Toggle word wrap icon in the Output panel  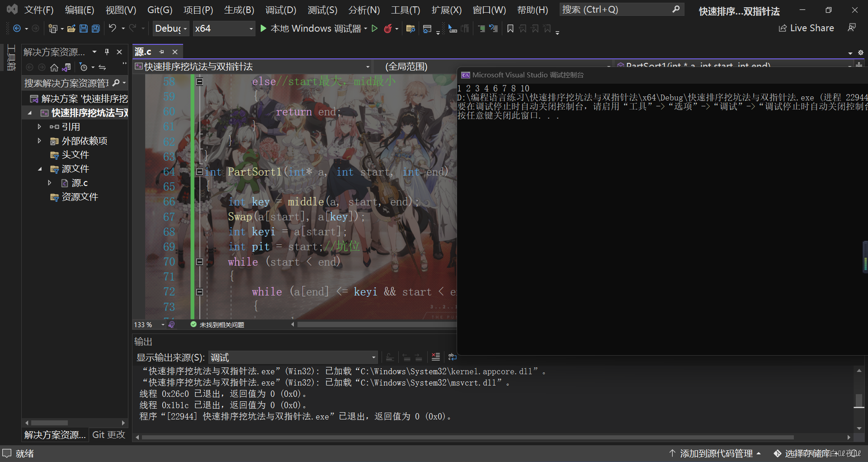(452, 357)
